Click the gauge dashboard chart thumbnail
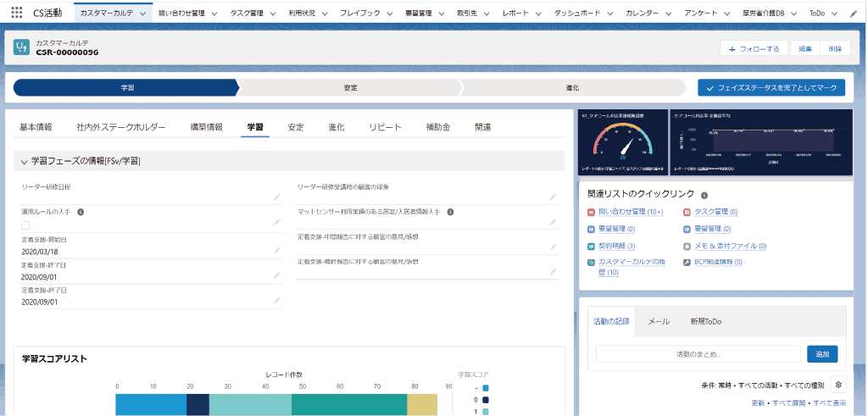868x416 pixels. click(622, 142)
